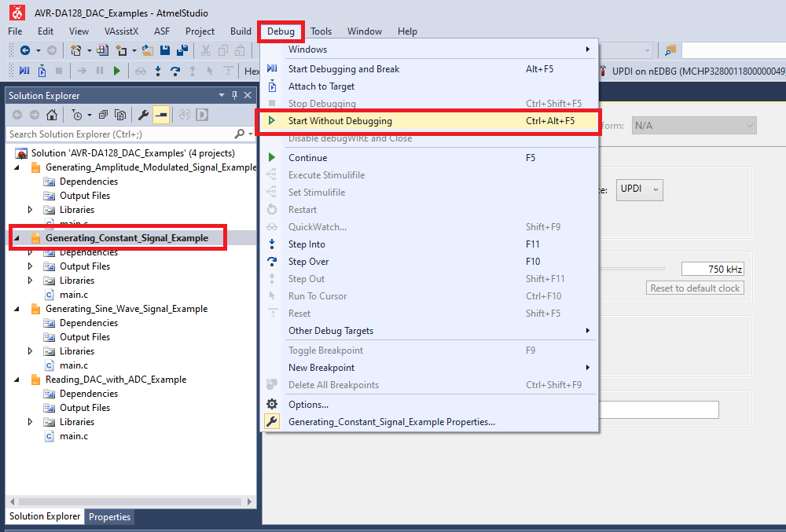Screen dimensions: 786x532
Task: Open the New Project dropdown arrow
Action: (x=90, y=50)
